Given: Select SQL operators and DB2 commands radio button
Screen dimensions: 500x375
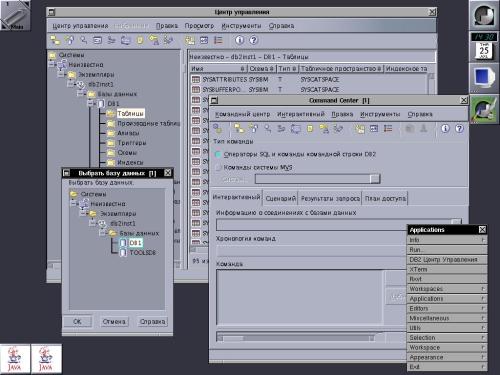Looking at the screenshot, I should tap(218, 154).
